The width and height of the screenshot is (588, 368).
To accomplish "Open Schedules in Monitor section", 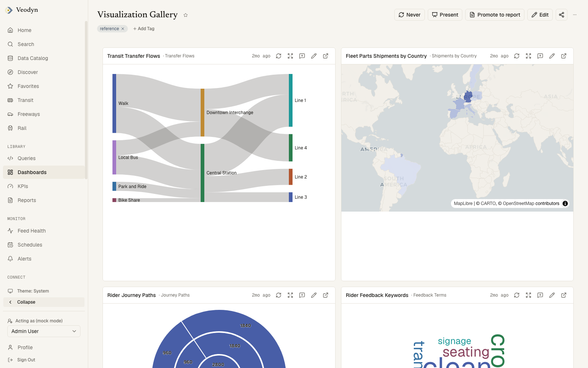I will coord(44,245).
